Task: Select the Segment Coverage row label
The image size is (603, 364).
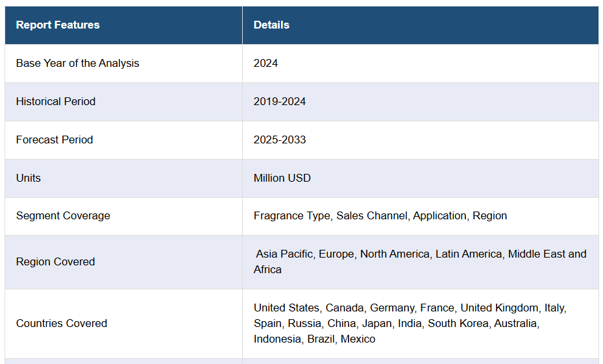Action: pos(63,216)
